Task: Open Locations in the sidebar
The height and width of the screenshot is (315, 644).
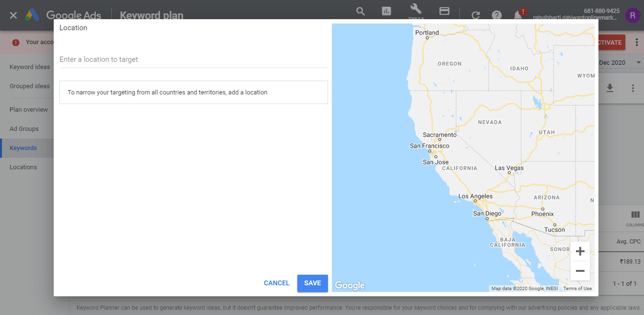Action: coord(23,167)
